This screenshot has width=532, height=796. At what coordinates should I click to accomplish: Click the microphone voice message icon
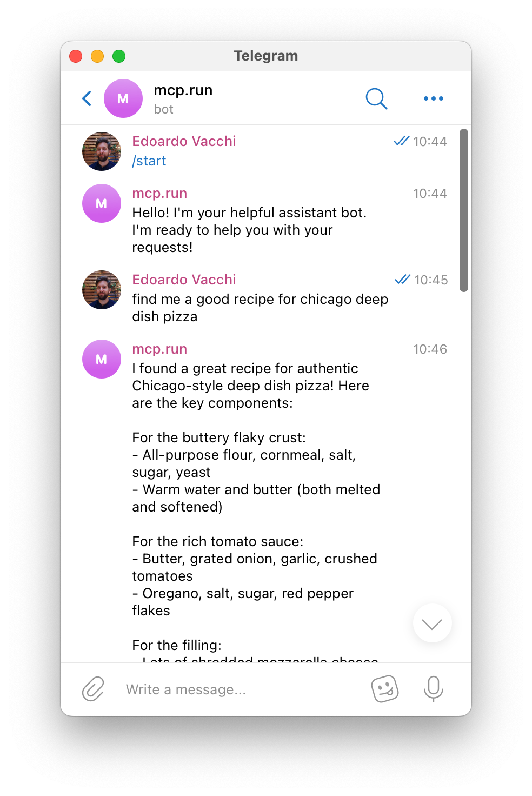pyautogui.click(x=433, y=689)
